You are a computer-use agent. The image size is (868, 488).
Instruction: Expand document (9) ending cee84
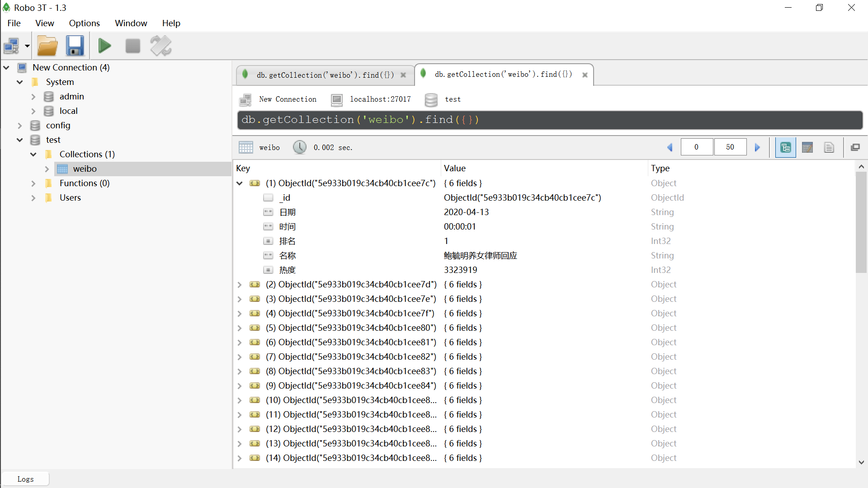click(x=240, y=385)
